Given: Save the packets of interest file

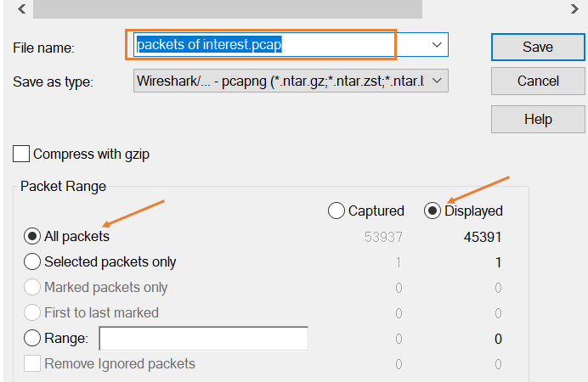Looking at the screenshot, I should [x=538, y=48].
